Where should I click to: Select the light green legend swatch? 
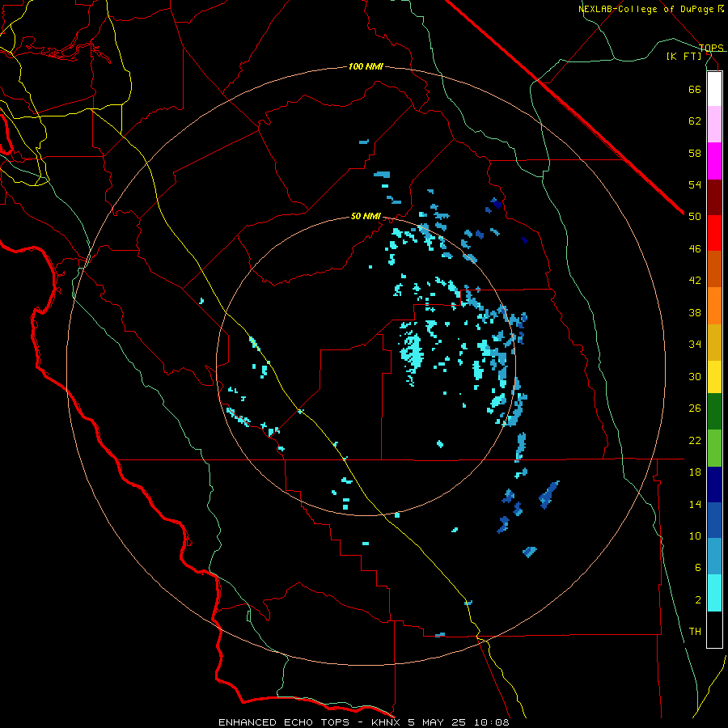coord(714,448)
